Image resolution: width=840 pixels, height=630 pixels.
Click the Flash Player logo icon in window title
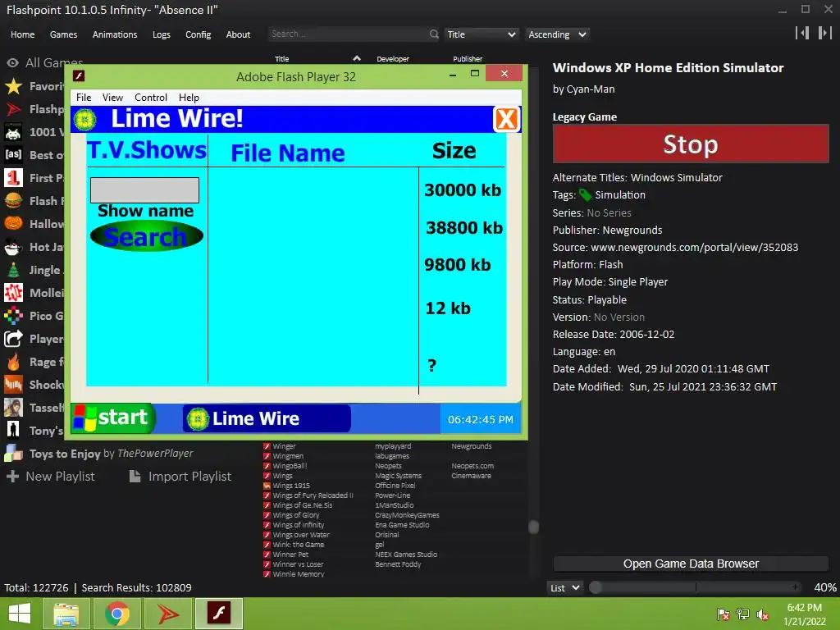point(79,76)
